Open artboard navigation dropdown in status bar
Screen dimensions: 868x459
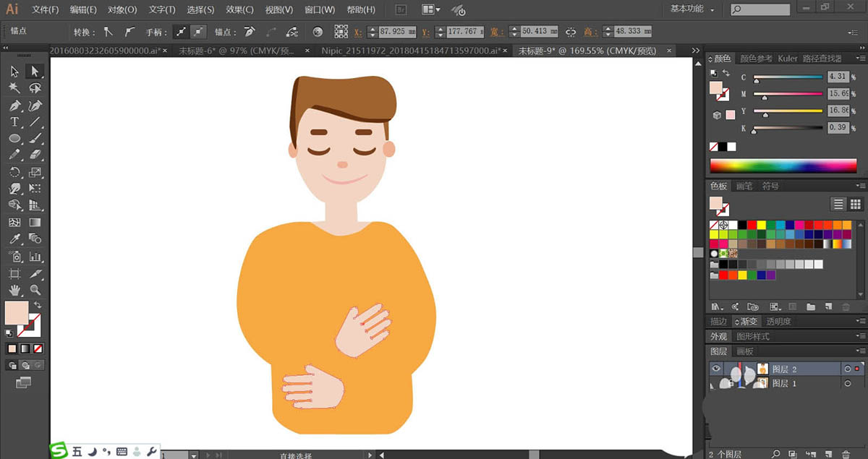[194, 455]
